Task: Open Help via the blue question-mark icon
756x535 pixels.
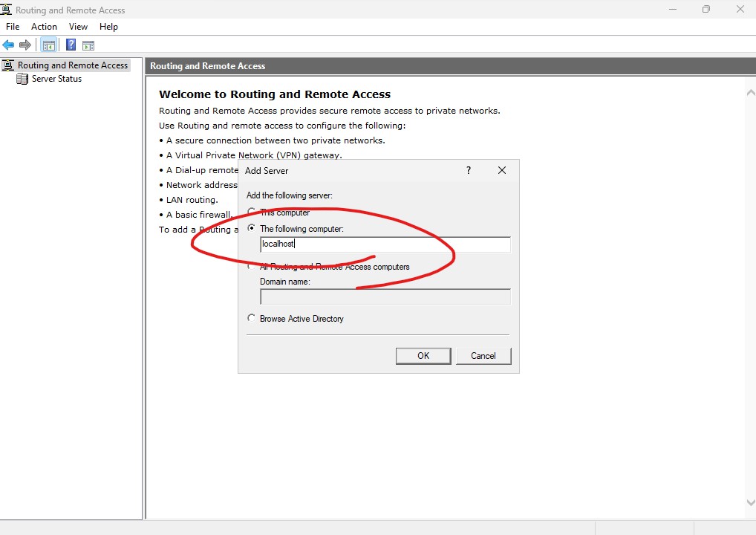Action: tap(71, 45)
